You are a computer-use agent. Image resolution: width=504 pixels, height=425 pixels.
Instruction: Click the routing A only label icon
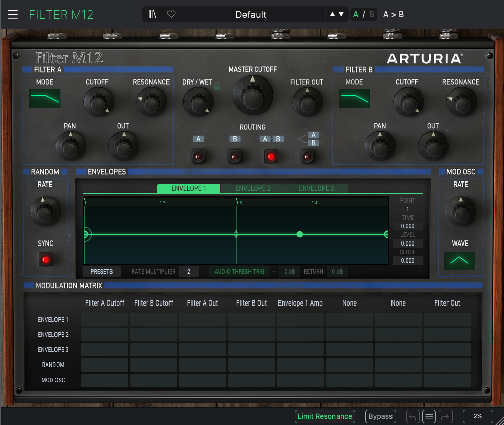[x=198, y=139]
